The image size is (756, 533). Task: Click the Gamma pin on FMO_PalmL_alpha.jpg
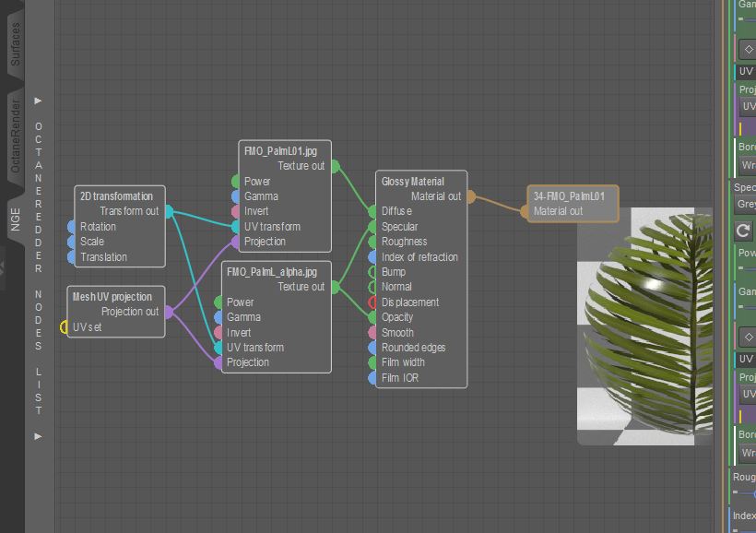coord(218,317)
